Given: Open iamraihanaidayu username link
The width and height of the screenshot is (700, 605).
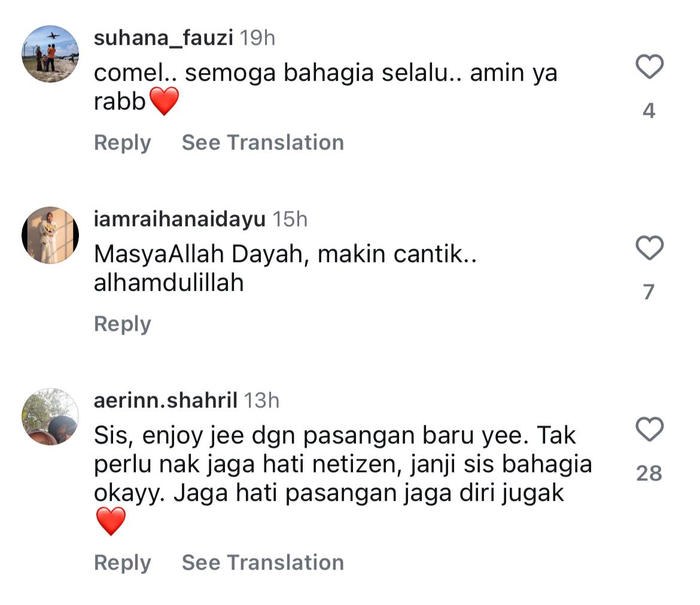Looking at the screenshot, I should 179,219.
